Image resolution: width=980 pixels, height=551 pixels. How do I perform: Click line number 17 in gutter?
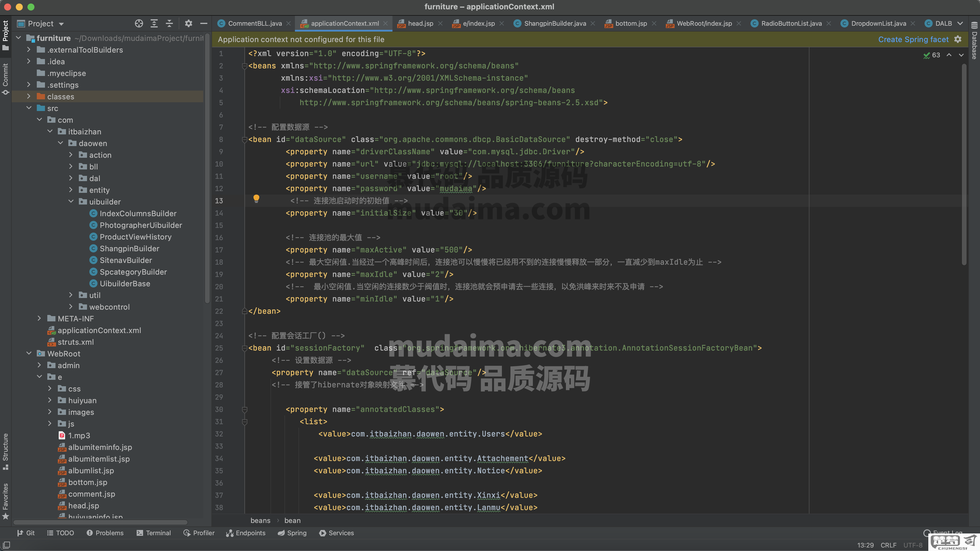[x=219, y=250]
